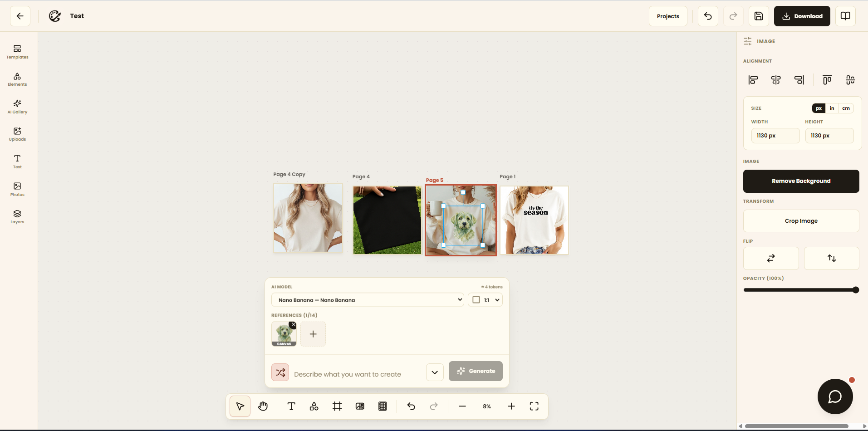This screenshot has height=431, width=868.
Task: Open the Elements panel
Action: click(17, 79)
